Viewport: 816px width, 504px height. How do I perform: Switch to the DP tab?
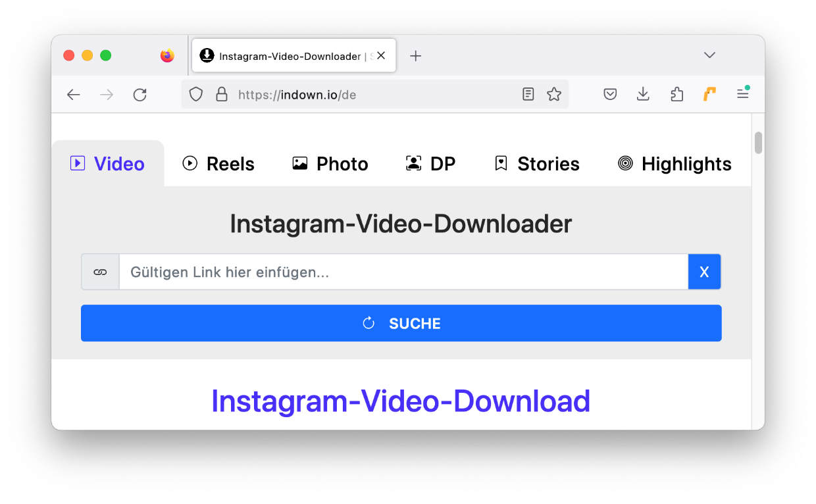point(431,164)
